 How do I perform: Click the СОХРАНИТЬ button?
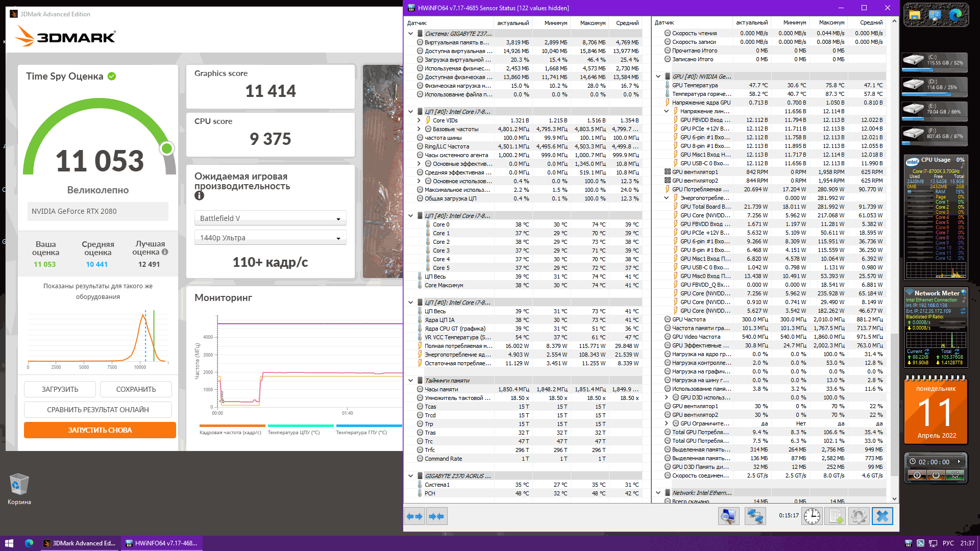point(136,389)
